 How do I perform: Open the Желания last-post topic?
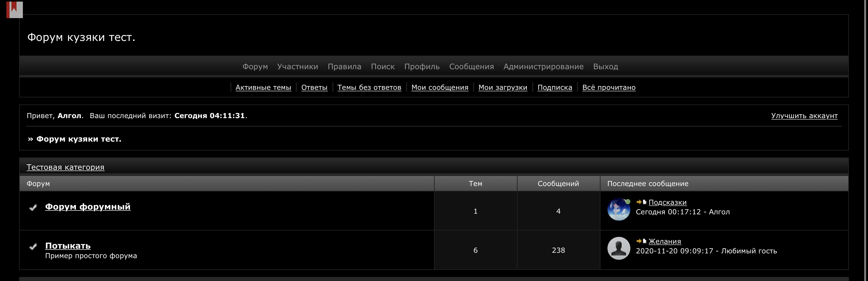[665, 242]
